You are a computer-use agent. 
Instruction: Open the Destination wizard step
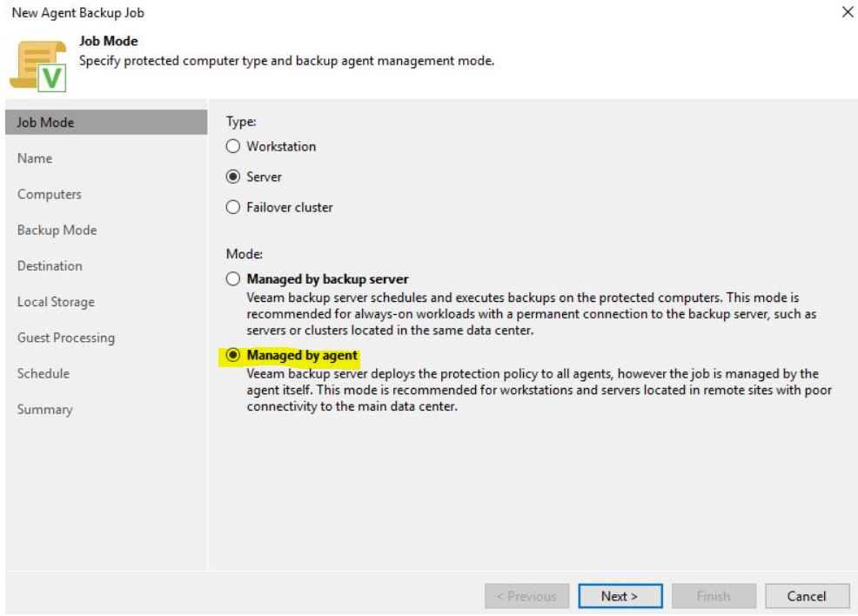tap(50, 266)
